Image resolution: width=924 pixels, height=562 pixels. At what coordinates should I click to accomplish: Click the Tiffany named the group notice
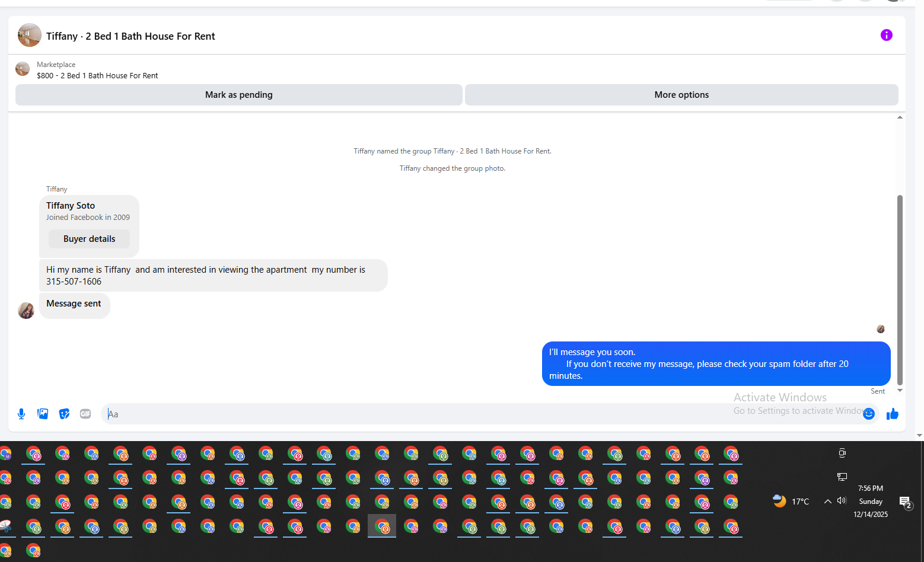pos(453,151)
